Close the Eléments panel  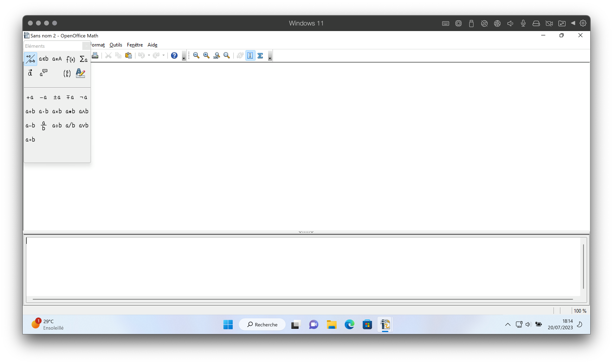click(86, 46)
